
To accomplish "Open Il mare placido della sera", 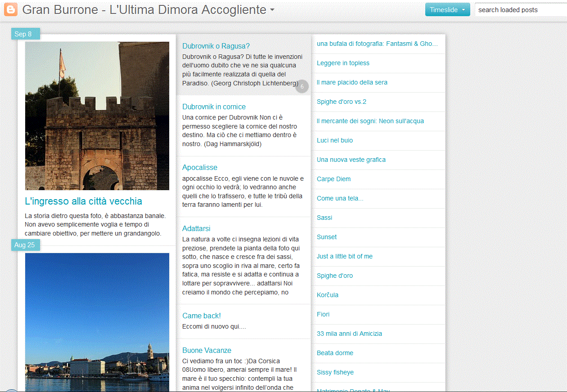I will pos(352,82).
